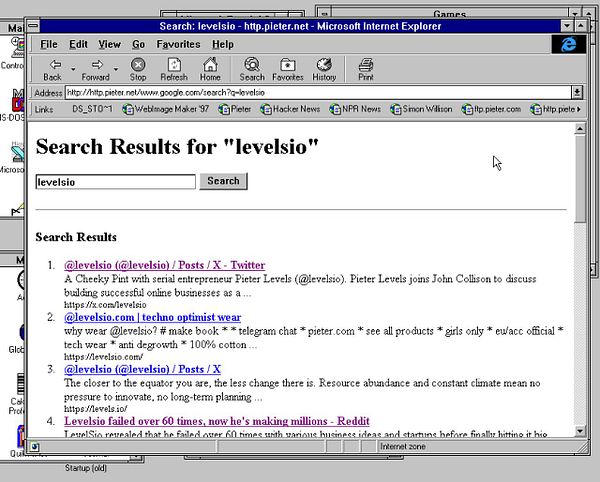Click the 'Search Results' subheading
This screenshot has height=482, width=600.
coord(76,237)
